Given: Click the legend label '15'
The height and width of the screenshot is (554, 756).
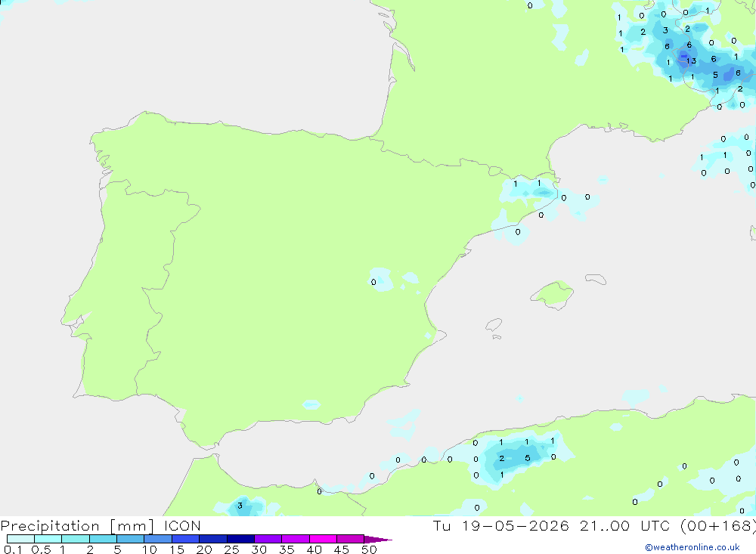Looking at the screenshot, I should tap(177, 549).
